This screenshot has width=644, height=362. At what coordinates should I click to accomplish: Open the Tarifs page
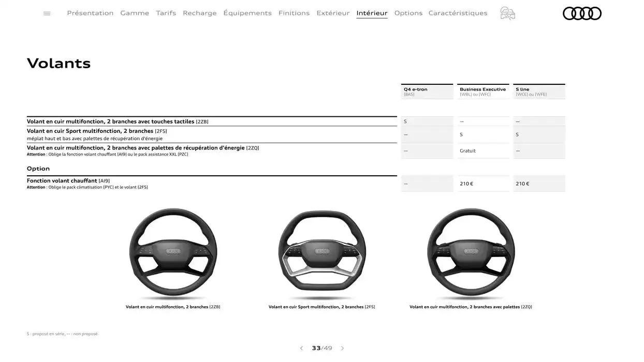click(x=166, y=12)
